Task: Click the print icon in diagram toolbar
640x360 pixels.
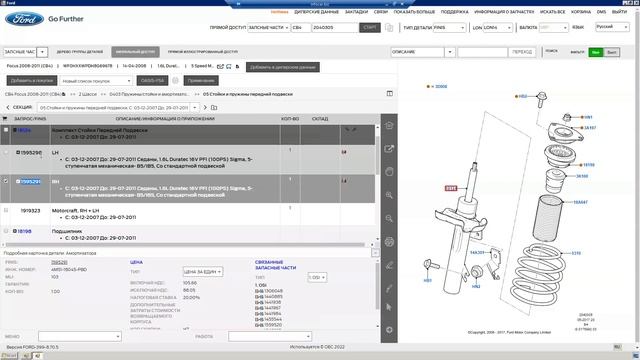Action: click(x=389, y=242)
